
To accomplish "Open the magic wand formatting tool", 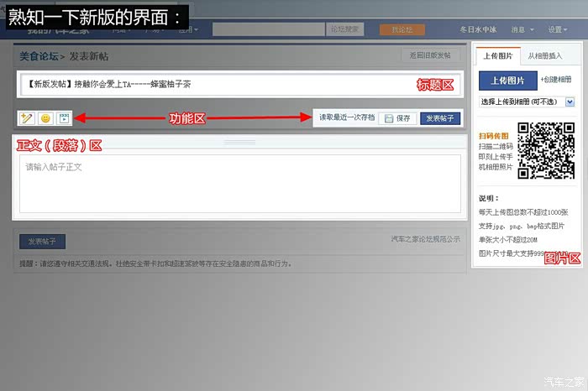I will 27,118.
